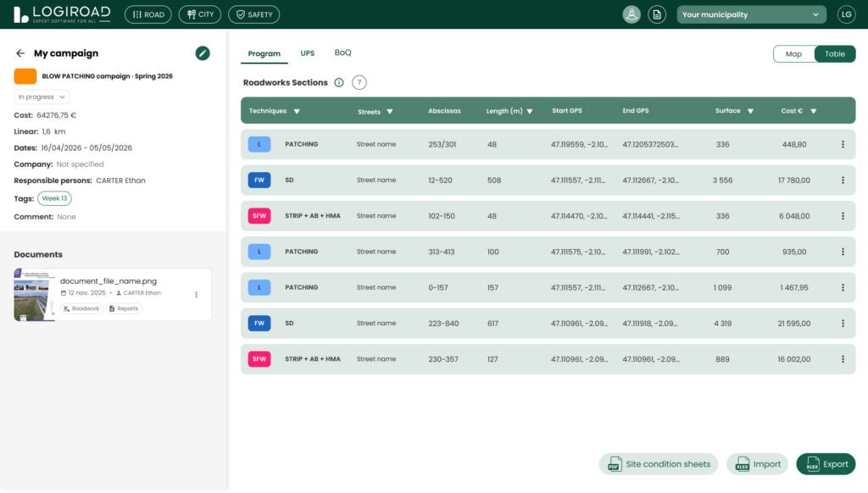868x493 pixels.
Task: Click the sections count badge 7
Action: coord(359,82)
